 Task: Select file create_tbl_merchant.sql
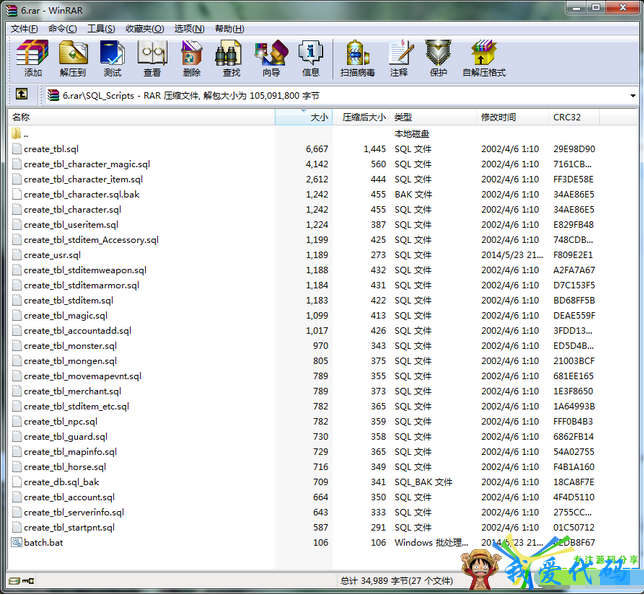(72, 391)
